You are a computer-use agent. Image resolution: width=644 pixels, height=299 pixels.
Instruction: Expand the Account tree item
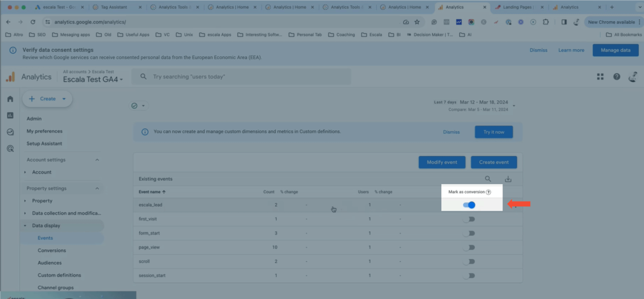25,172
